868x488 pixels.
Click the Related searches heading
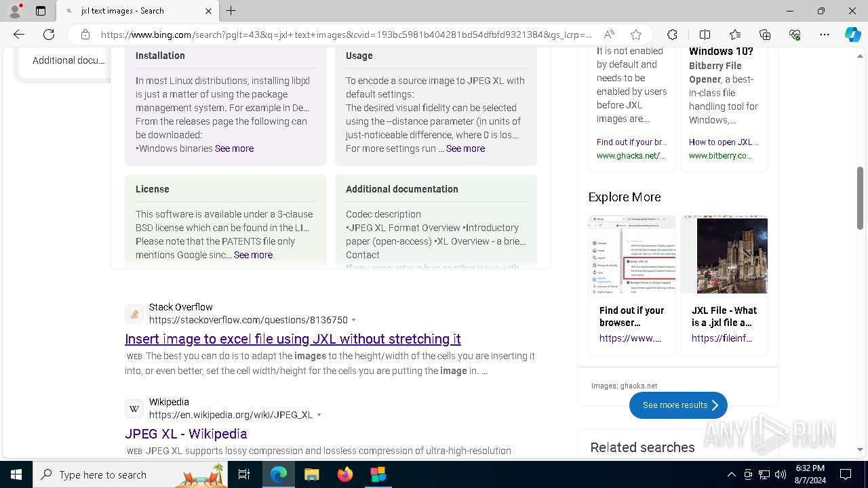642,447
